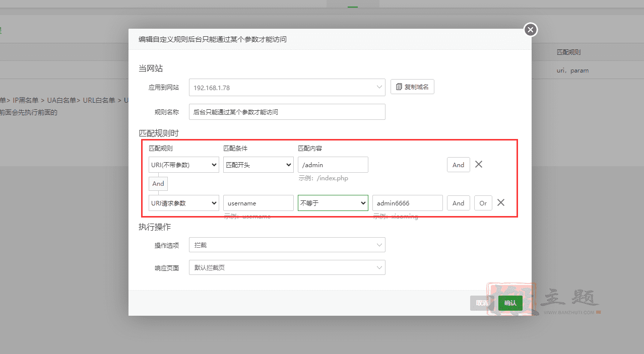Viewport: 644px width, 354px height.
Task: Click the 复制域名 button
Action: (x=412, y=87)
